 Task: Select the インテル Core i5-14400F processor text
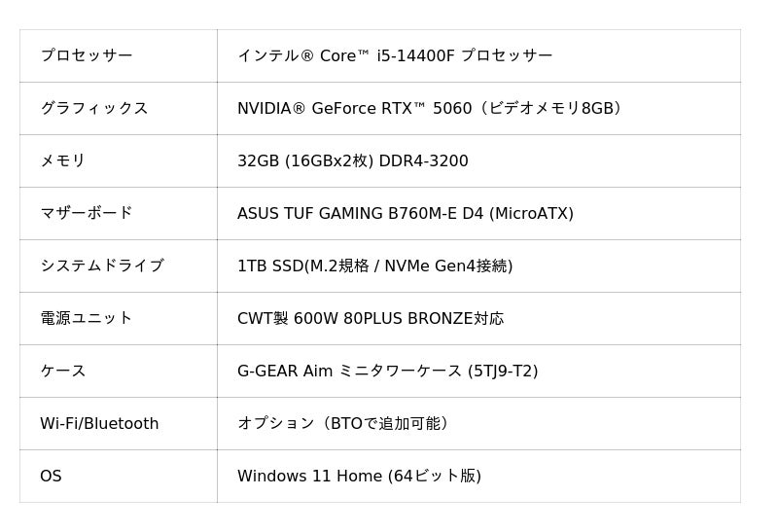click(395, 55)
